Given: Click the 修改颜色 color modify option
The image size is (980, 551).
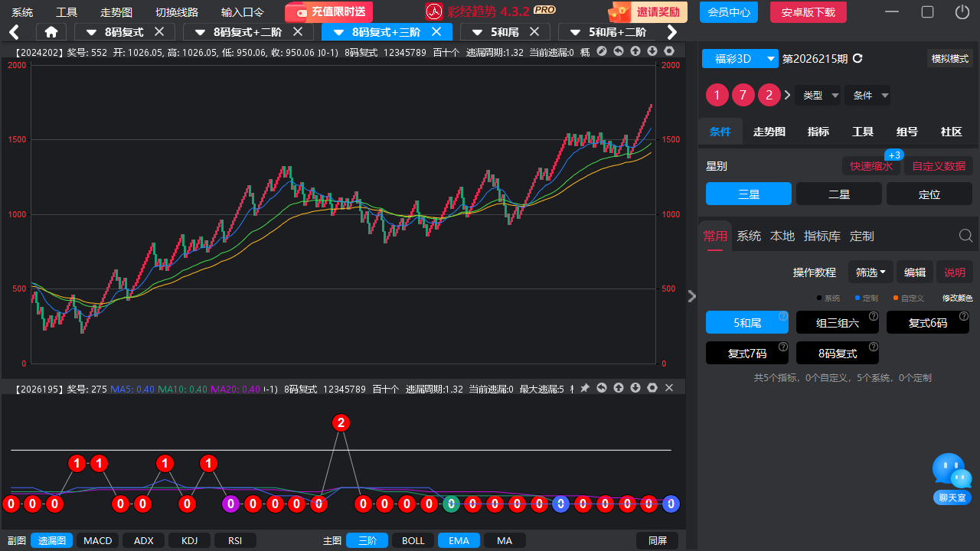Looking at the screenshot, I should (957, 298).
